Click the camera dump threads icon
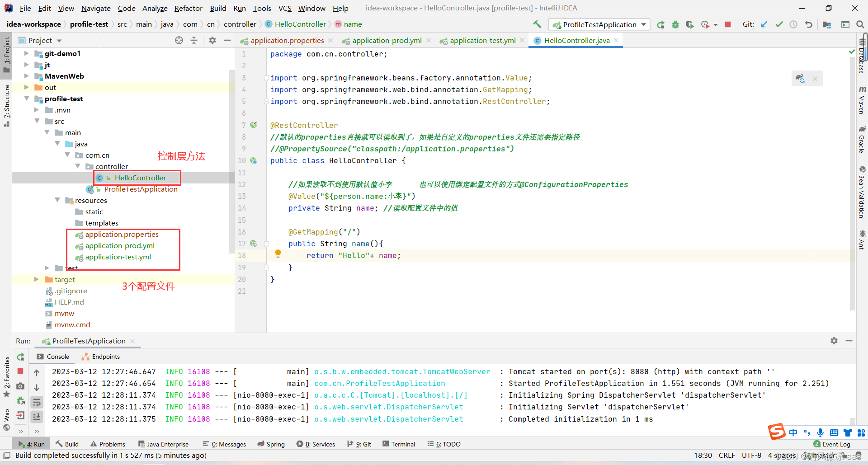The height and width of the screenshot is (465, 868). click(20, 386)
